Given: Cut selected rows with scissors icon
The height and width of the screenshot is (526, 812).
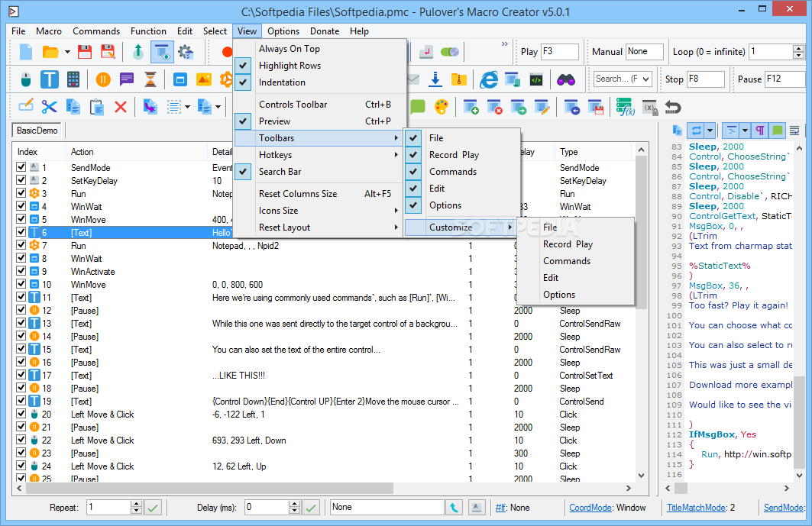Looking at the screenshot, I should (x=49, y=107).
